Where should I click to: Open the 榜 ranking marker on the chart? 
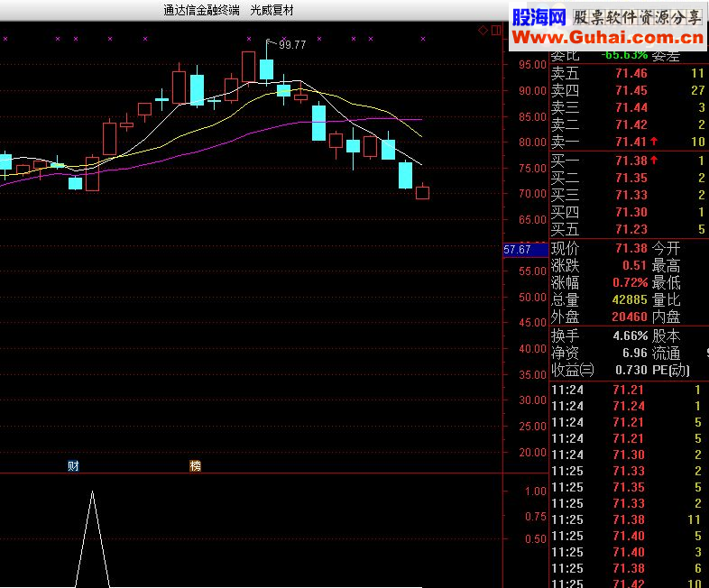tap(195, 465)
